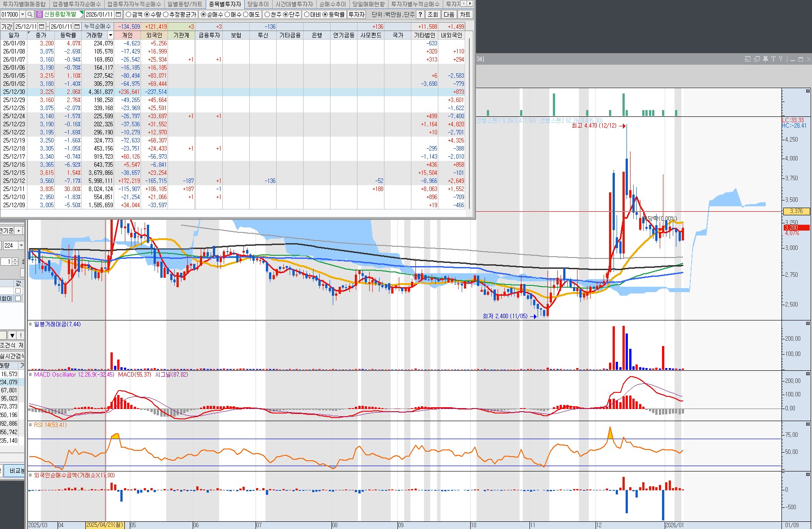The height and width of the screenshot is (529, 812).
Task: Click the exclamation mark button in left panel
Action: point(21,335)
